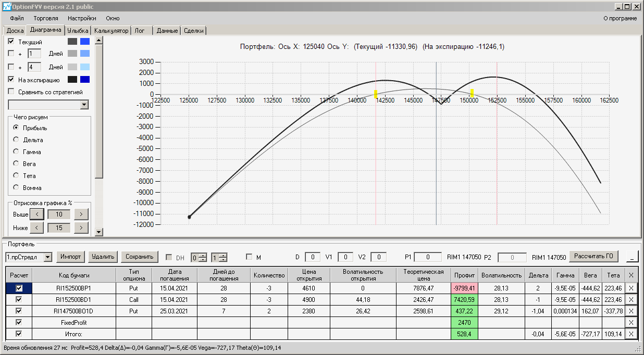Click the blue swatch for 'На экспирацию'
The image size is (644, 355).
85,80
